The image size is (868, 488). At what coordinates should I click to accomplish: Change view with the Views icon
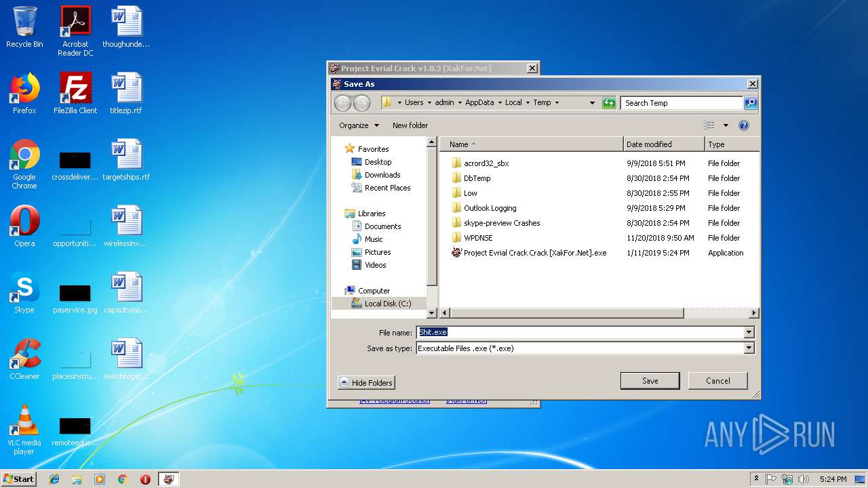click(x=709, y=125)
